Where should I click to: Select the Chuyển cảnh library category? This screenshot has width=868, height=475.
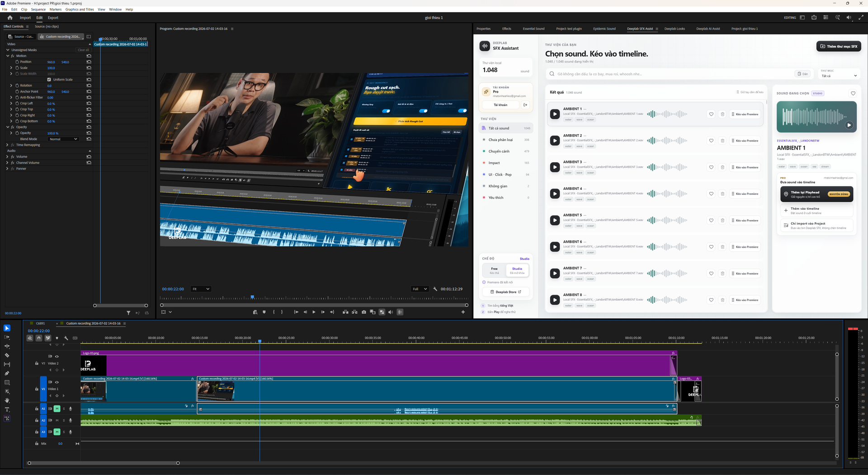click(x=506, y=151)
